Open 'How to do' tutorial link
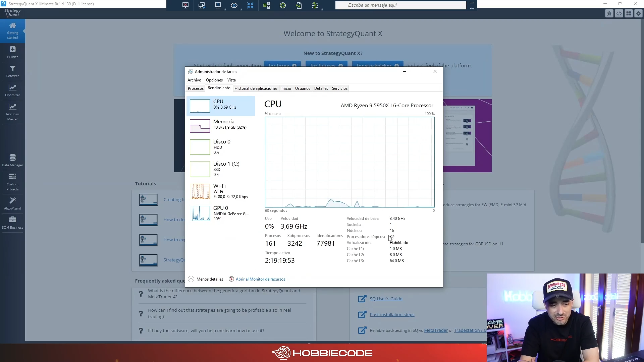This screenshot has width=644, height=362. [174, 220]
